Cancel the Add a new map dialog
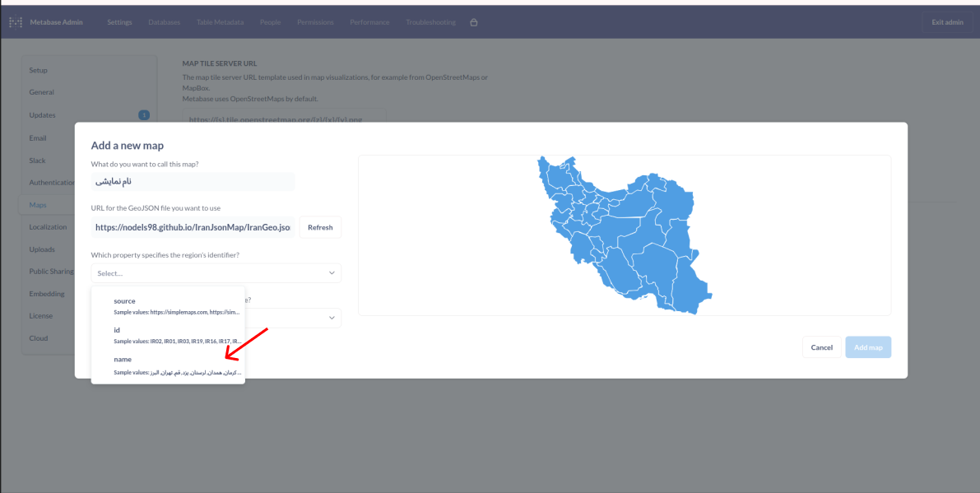Viewport: 980px width, 493px height. coord(821,347)
